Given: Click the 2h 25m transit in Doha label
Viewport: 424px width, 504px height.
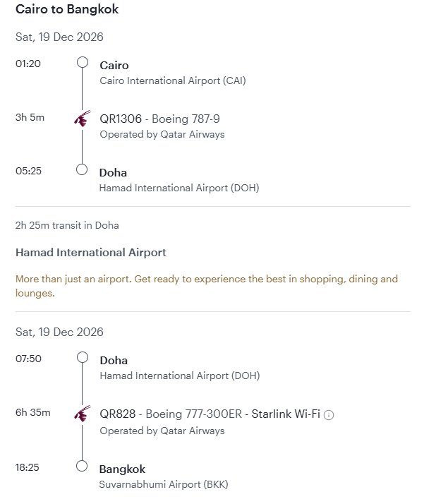Looking at the screenshot, I should tap(67, 225).
